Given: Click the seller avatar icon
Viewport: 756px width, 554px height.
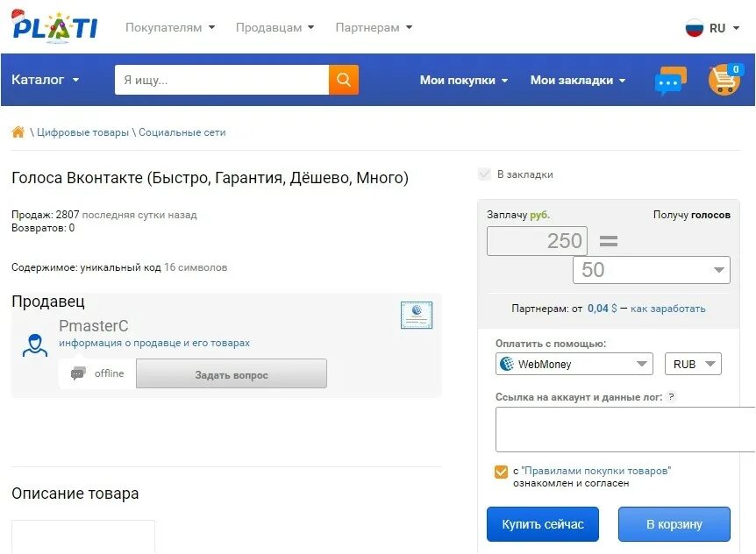Looking at the screenshot, I should tap(35, 345).
